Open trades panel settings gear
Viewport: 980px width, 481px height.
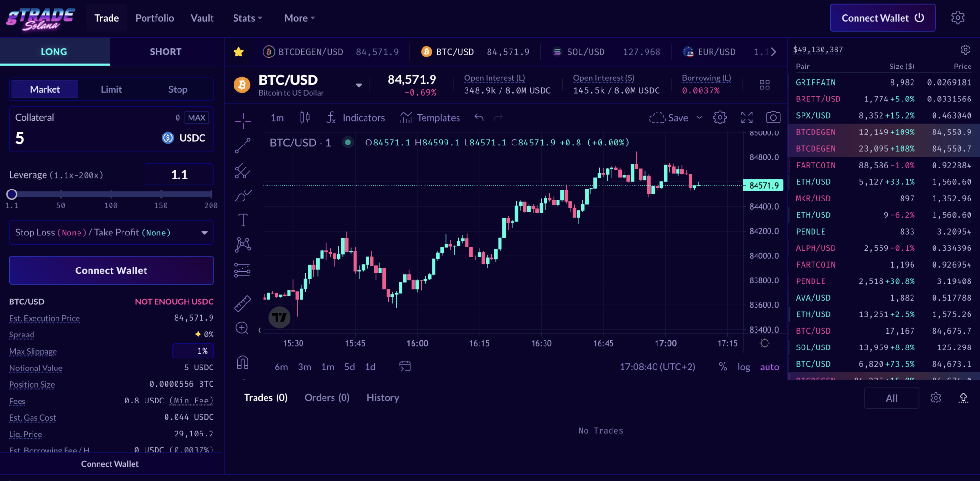coord(935,398)
